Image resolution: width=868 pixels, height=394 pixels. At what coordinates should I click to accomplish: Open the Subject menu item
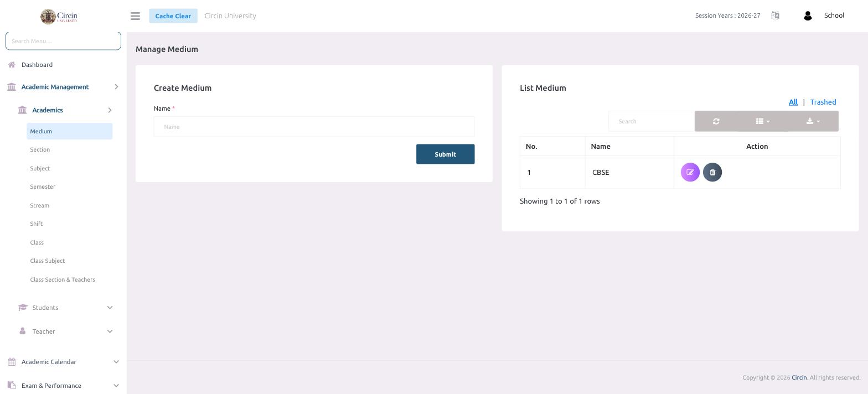tap(40, 168)
